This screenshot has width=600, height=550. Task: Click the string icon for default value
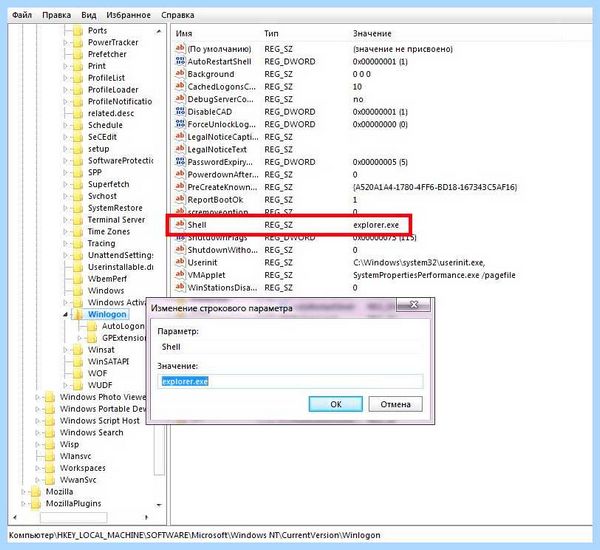180,49
